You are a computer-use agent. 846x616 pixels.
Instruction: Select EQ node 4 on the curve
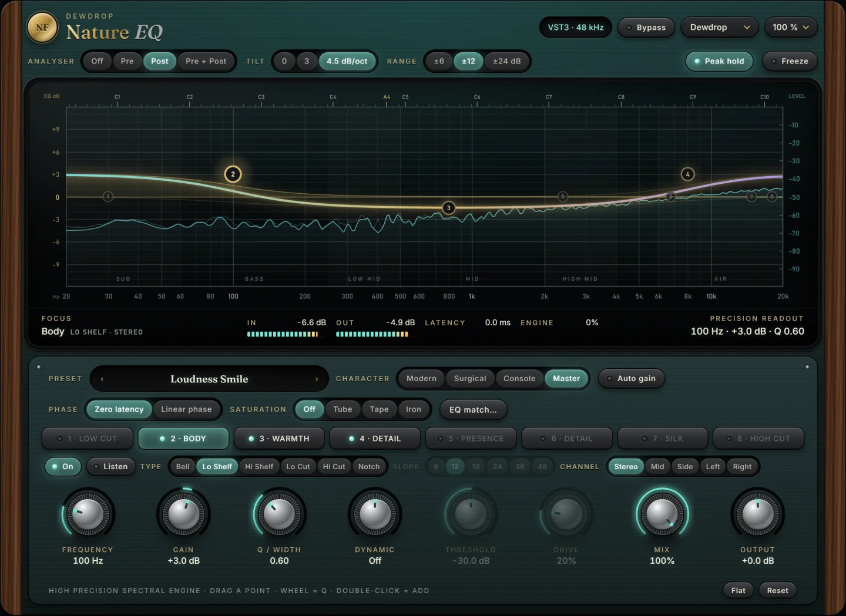click(687, 174)
